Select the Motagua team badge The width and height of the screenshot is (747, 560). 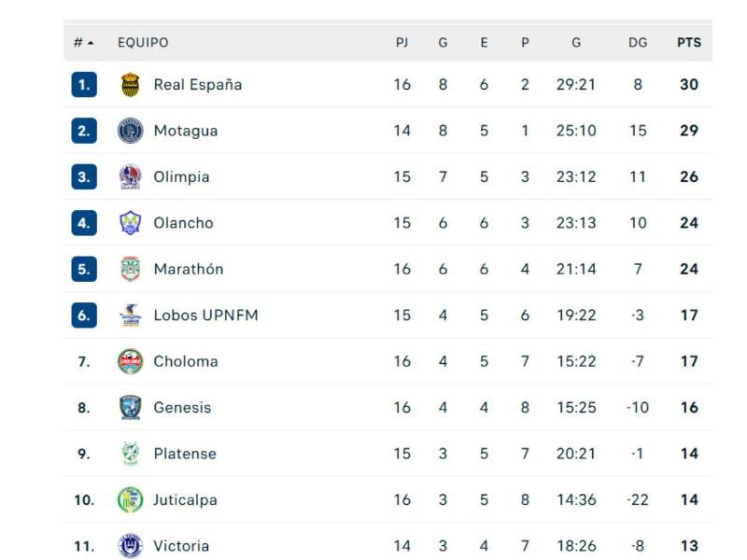131,131
